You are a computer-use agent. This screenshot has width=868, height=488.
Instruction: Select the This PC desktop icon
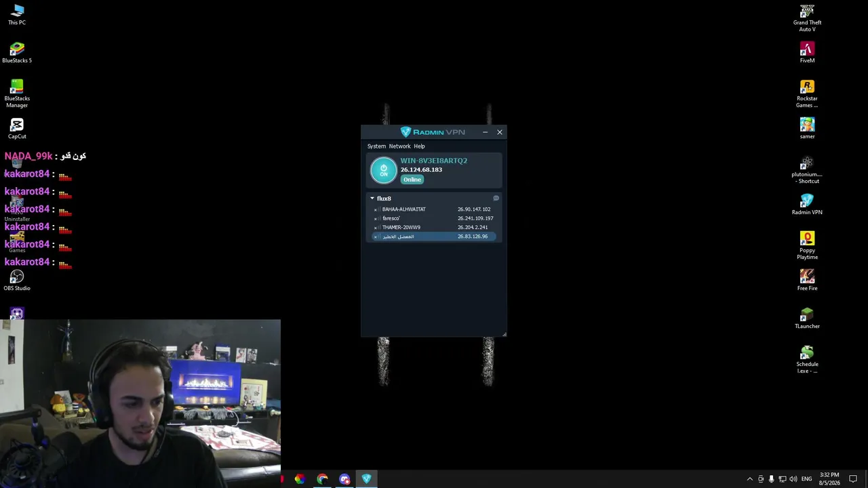point(17,15)
